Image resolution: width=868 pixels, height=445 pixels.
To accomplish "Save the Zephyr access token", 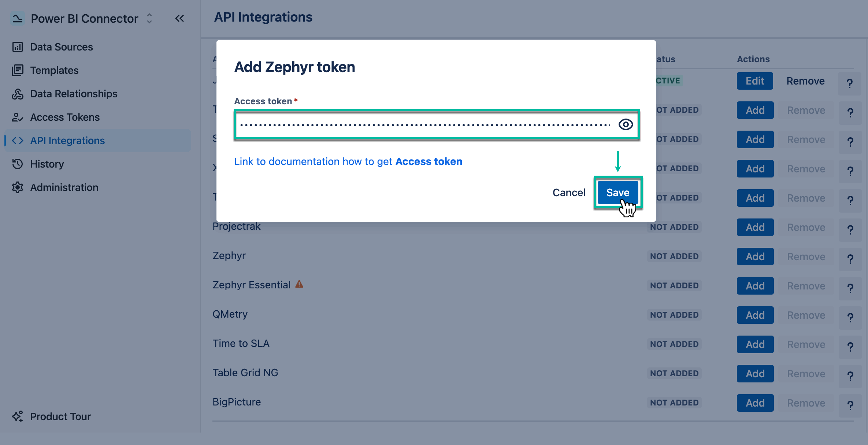I will tap(617, 192).
